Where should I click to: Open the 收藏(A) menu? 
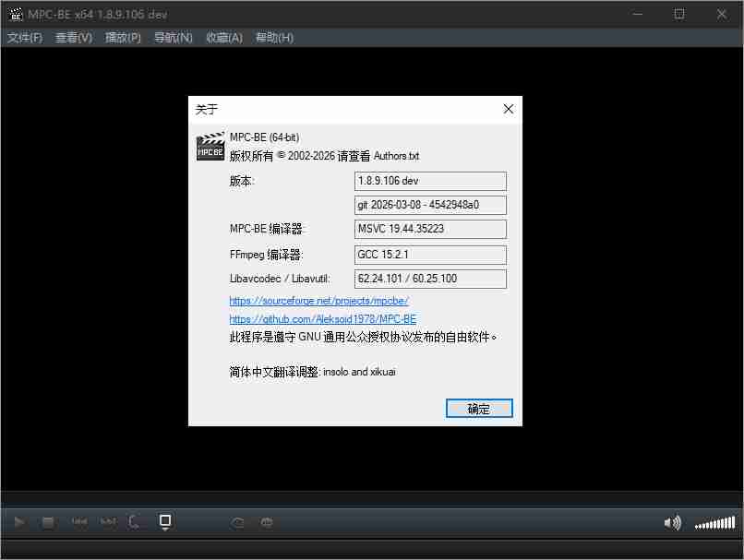(223, 38)
